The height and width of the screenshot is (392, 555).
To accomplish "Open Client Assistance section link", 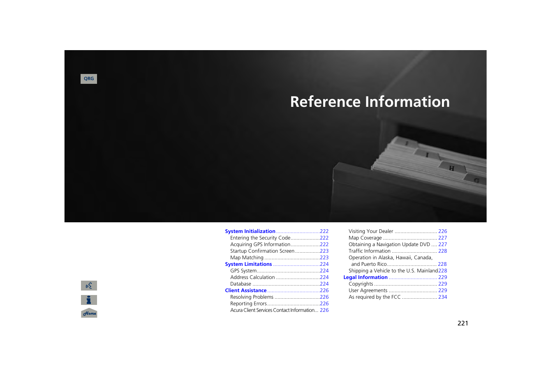I will point(277,291).
